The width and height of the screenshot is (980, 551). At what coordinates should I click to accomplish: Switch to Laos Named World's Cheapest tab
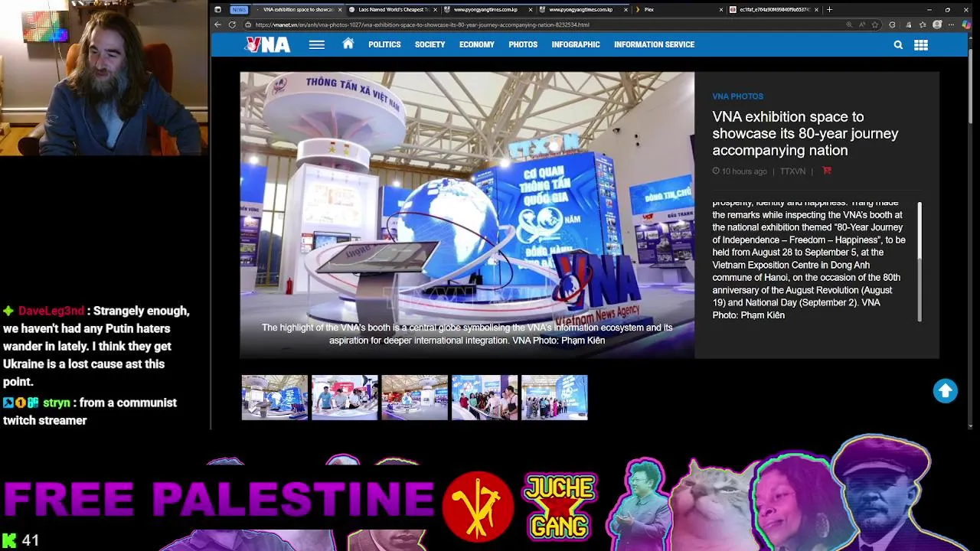click(x=394, y=9)
